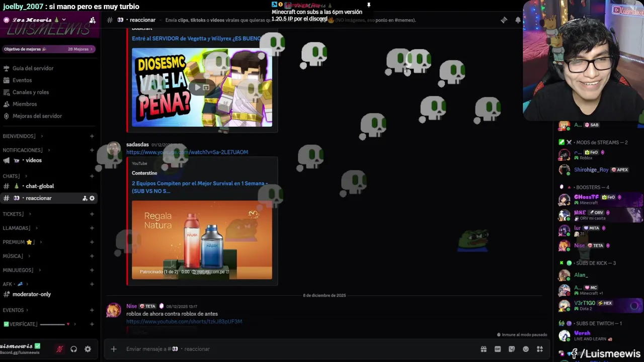This screenshot has height=362, width=644.
Task: Click the Guía del servidor signpost icon
Action: coord(7,68)
